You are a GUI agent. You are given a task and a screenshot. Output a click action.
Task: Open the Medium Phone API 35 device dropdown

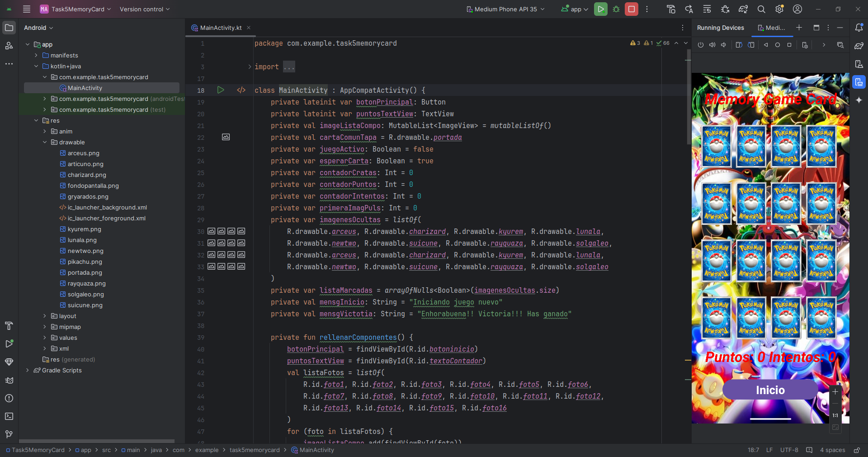pyautogui.click(x=505, y=9)
